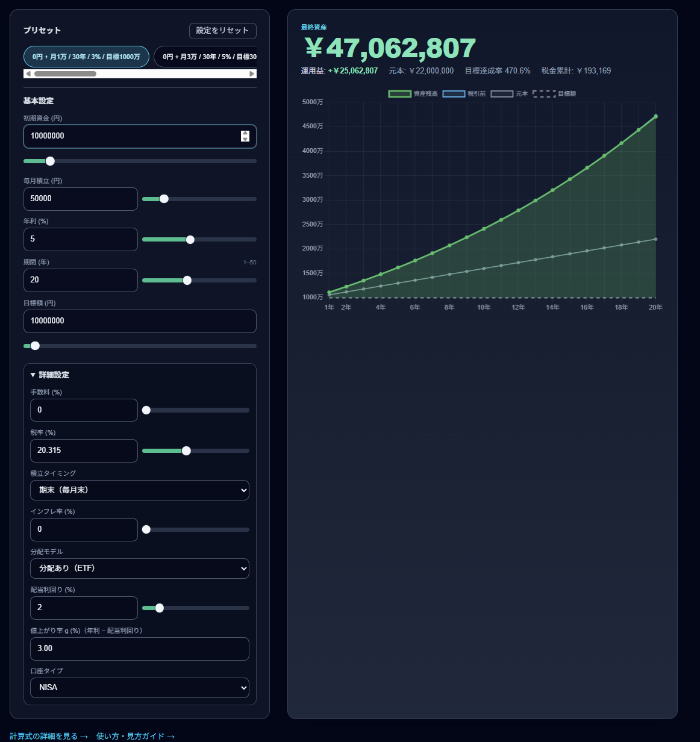The image size is (700, 742).
Task: Toggle the 税引前 legend series
Action: click(464, 94)
